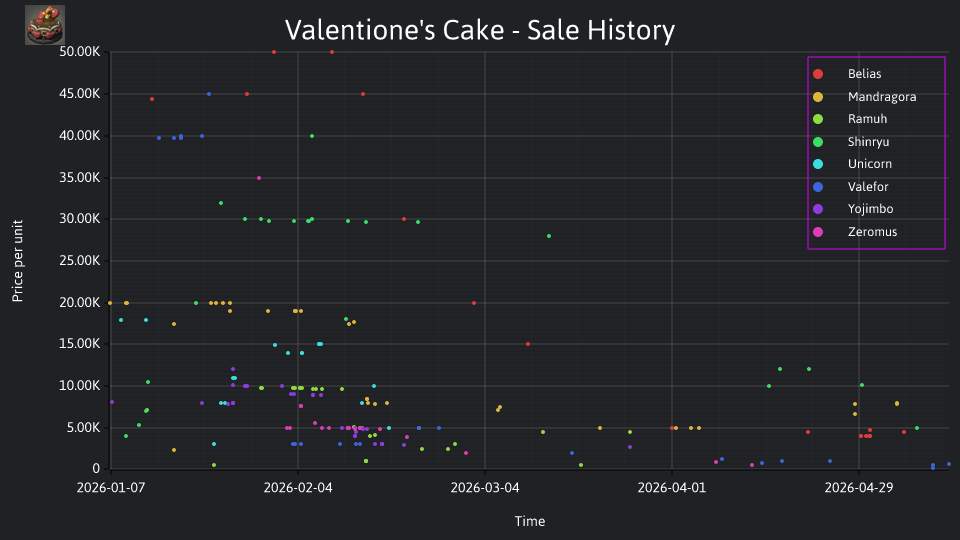Screen dimensions: 960x540
Task: Click the Shinryu green legend dot
Action: coord(818,142)
